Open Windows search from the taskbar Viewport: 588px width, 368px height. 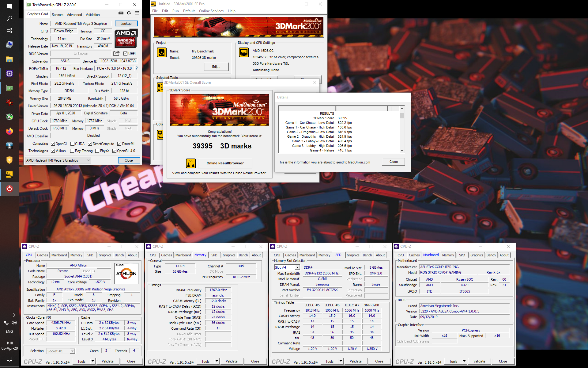coord(9,18)
